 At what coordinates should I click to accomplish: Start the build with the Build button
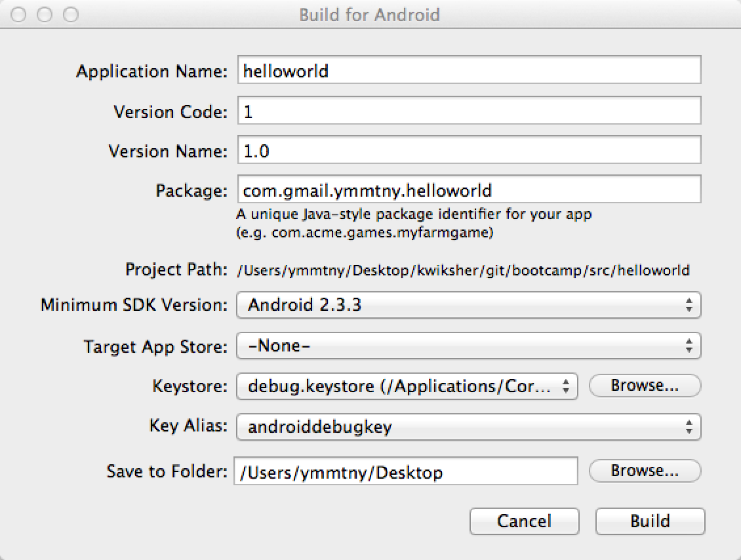(x=650, y=521)
